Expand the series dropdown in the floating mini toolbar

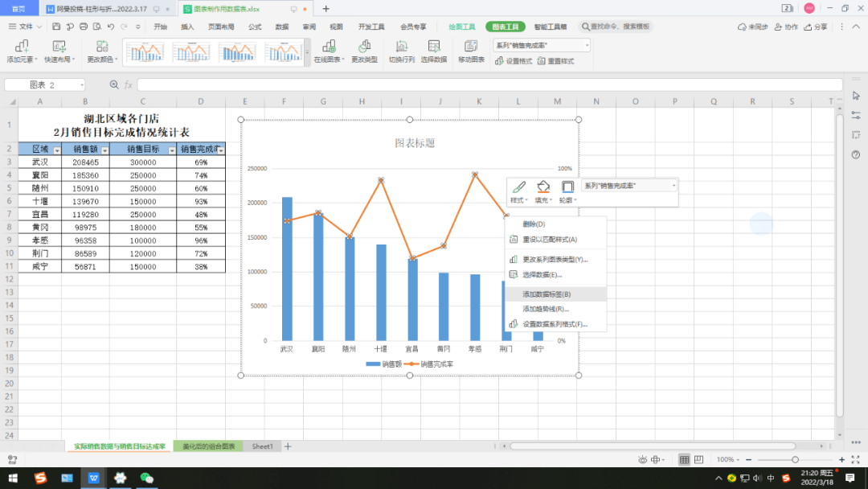click(x=674, y=186)
